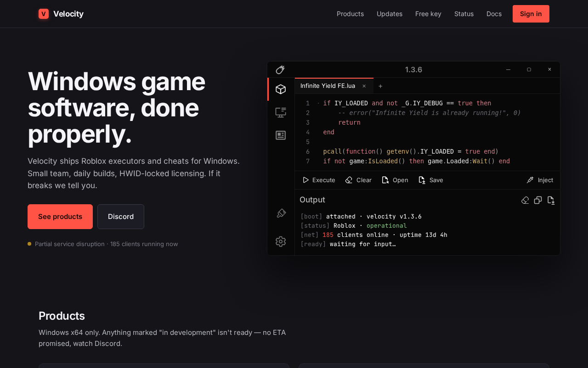Click the Execute script button

[319, 180]
